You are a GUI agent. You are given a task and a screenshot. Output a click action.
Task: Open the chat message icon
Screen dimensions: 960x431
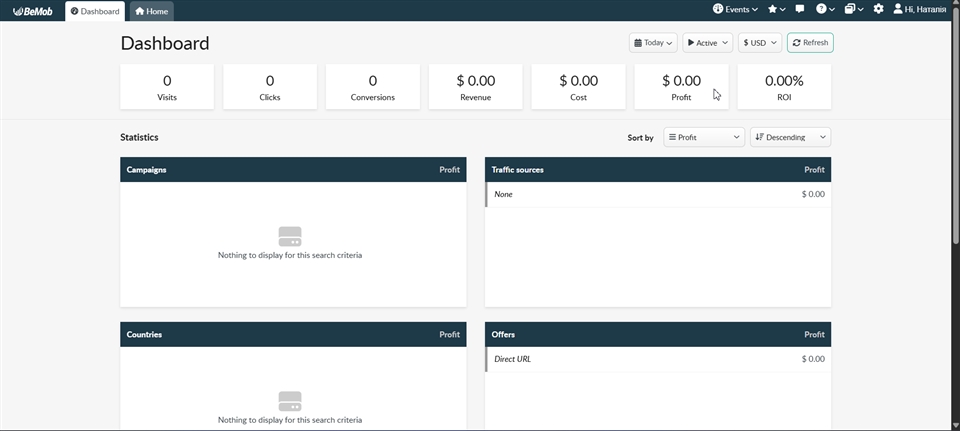click(800, 9)
